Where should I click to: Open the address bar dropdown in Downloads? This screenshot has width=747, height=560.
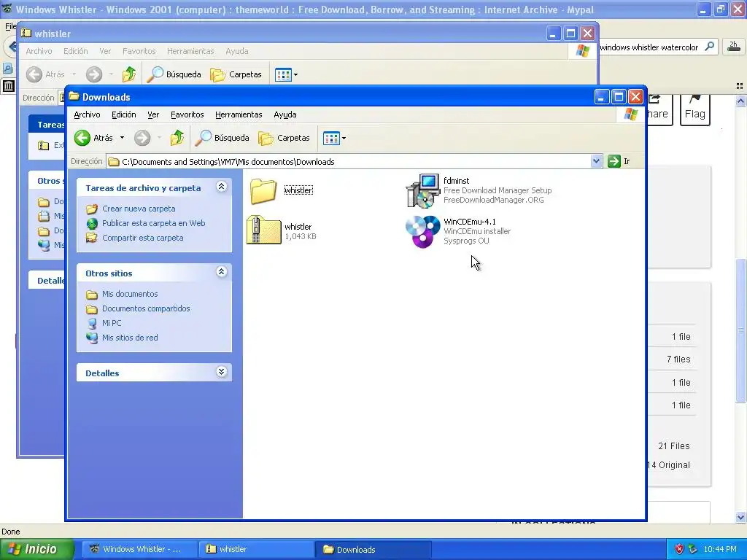596,161
